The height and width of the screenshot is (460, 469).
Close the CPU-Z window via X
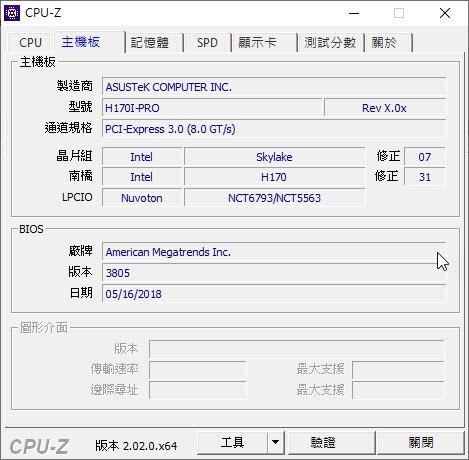(445, 13)
